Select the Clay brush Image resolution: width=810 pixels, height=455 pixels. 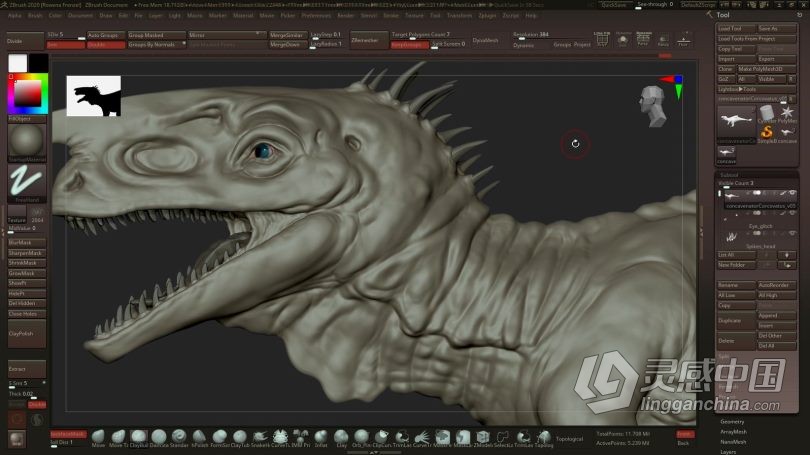tap(341, 437)
